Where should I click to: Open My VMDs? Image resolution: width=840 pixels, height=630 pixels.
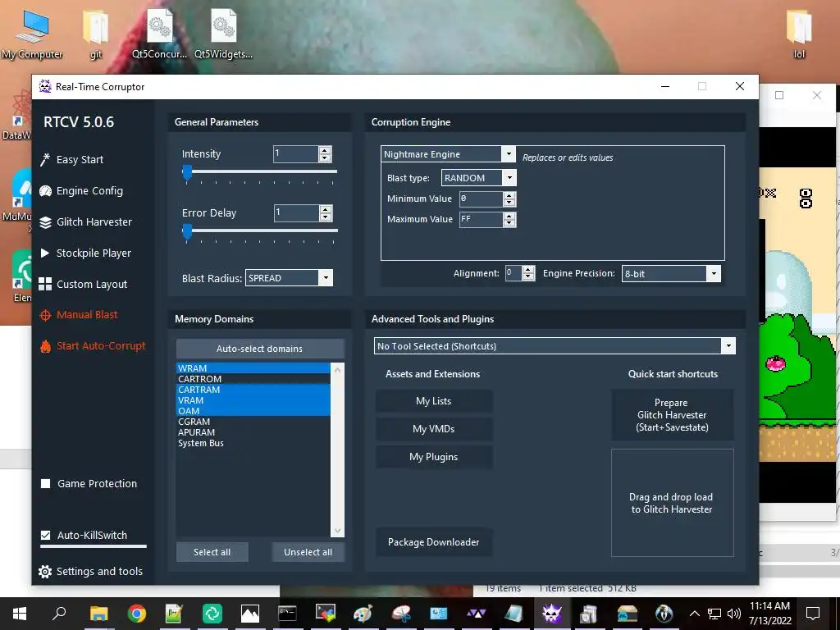434,429
